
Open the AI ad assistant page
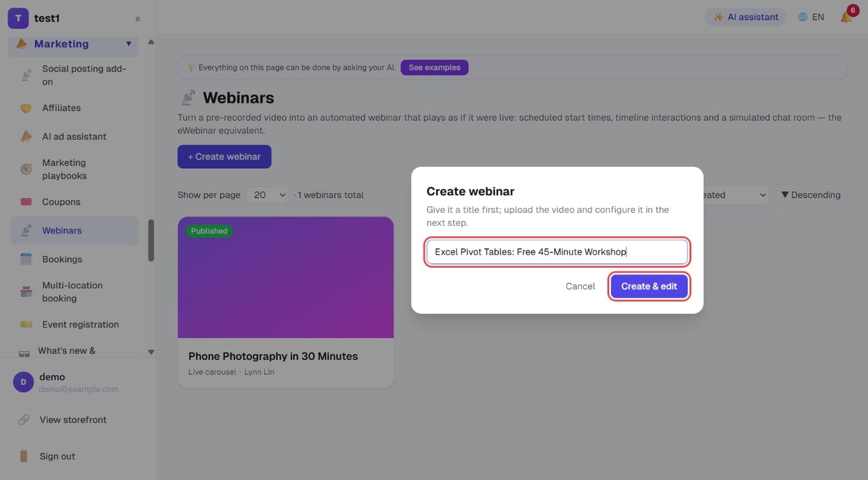point(74,137)
